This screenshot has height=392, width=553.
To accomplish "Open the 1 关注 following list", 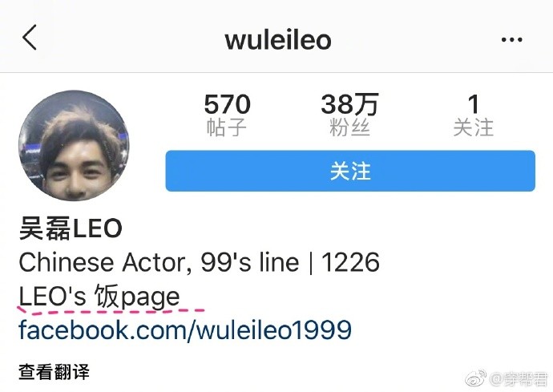I will click(474, 115).
